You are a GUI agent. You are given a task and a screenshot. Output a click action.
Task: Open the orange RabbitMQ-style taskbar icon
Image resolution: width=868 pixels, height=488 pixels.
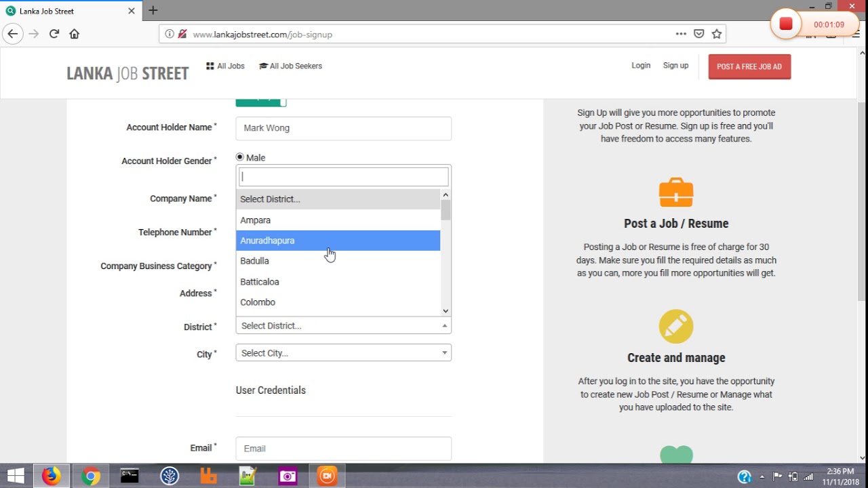pyautogui.click(x=209, y=476)
